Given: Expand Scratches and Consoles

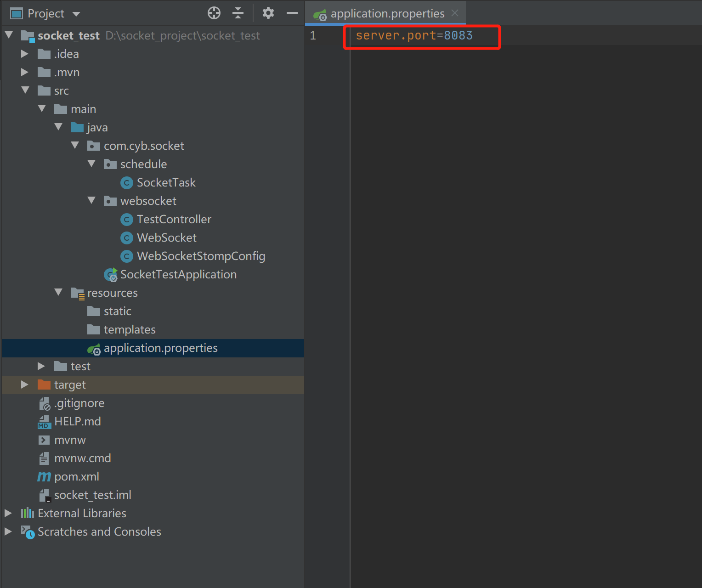Looking at the screenshot, I should [x=8, y=531].
